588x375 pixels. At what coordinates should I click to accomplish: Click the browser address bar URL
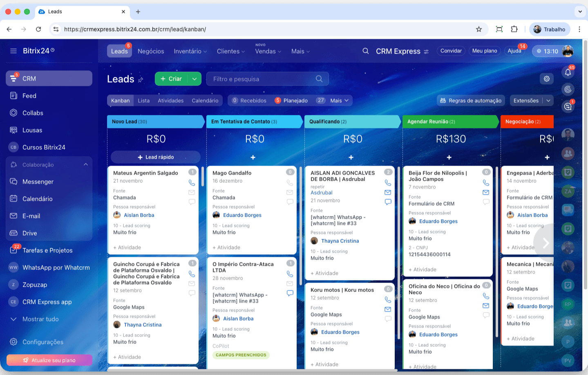(135, 29)
